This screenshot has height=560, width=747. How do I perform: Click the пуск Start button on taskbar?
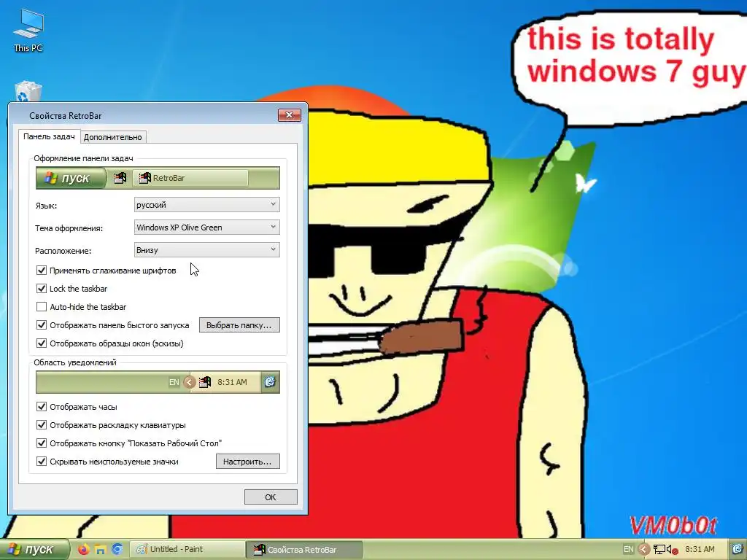34,550
